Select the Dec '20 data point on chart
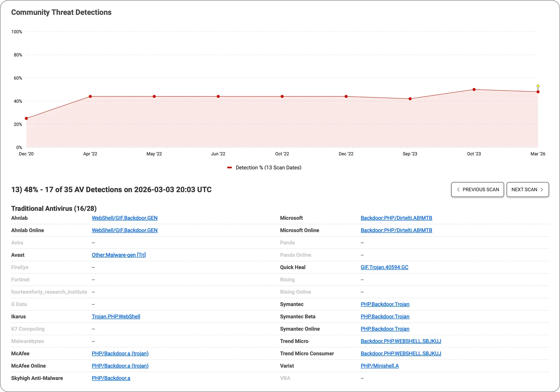Viewport: 560px width, 392px height. 26,118
